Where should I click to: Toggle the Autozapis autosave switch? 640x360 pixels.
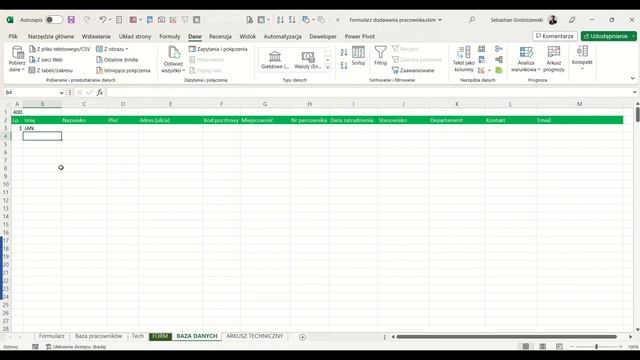point(54,20)
